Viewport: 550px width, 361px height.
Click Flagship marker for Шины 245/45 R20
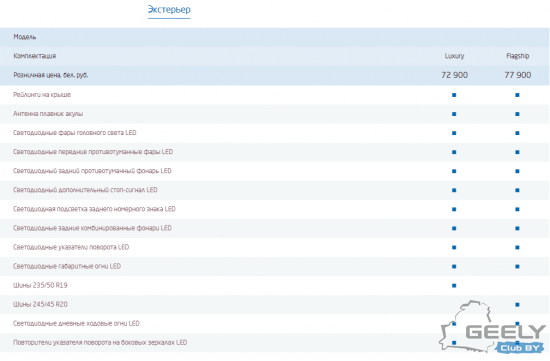(517, 305)
